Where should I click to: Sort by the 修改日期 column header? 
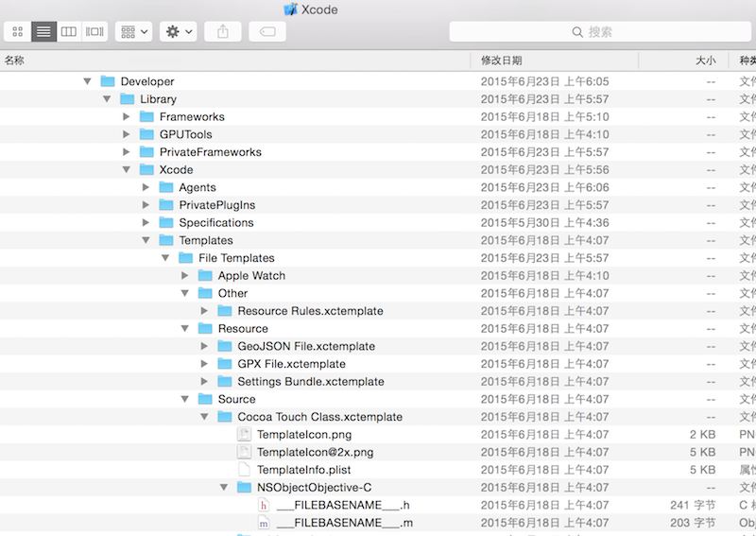(x=555, y=61)
